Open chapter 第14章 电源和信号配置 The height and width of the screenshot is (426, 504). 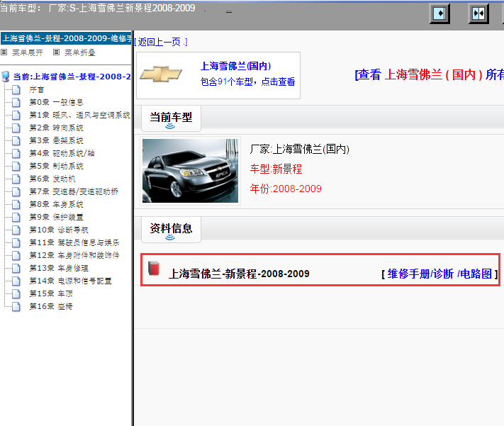(x=70, y=281)
